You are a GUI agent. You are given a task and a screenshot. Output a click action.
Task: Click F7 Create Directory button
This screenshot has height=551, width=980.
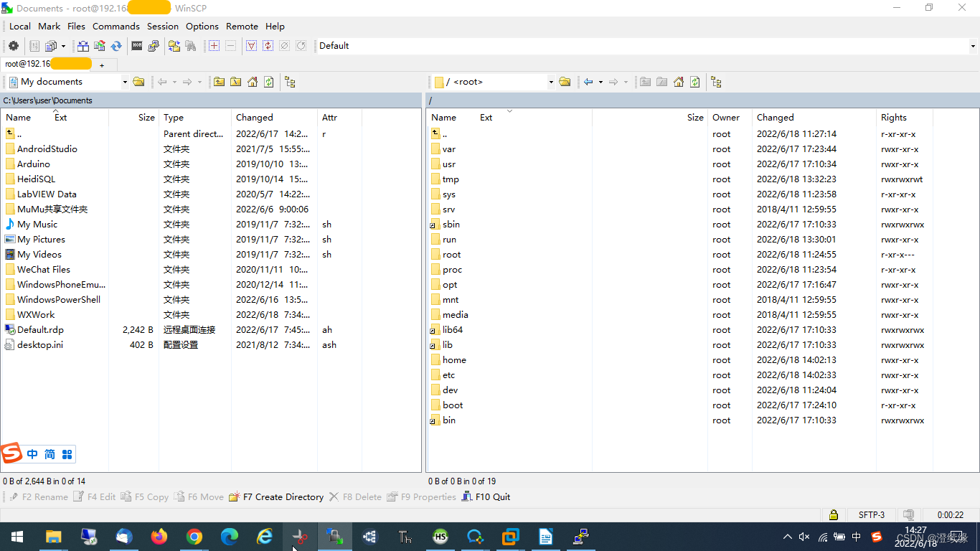tap(276, 496)
